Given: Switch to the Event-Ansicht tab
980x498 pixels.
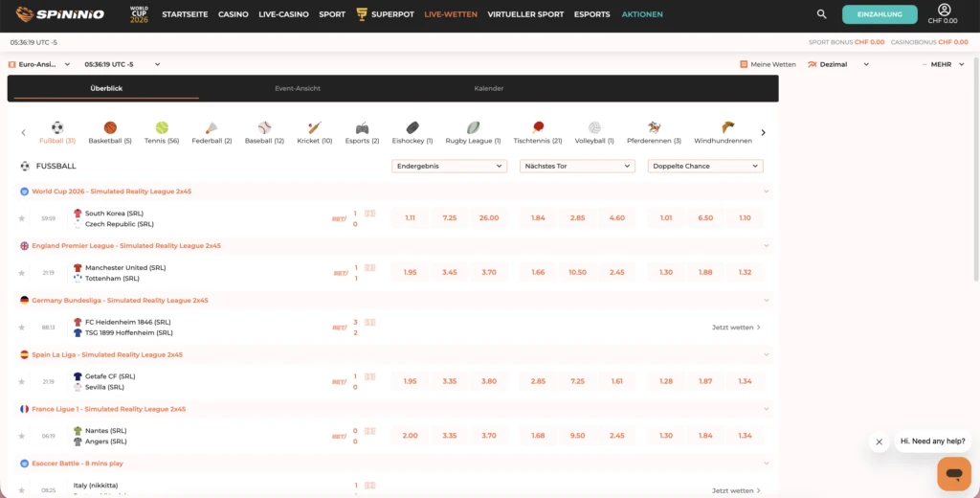Looking at the screenshot, I should coord(298,88).
